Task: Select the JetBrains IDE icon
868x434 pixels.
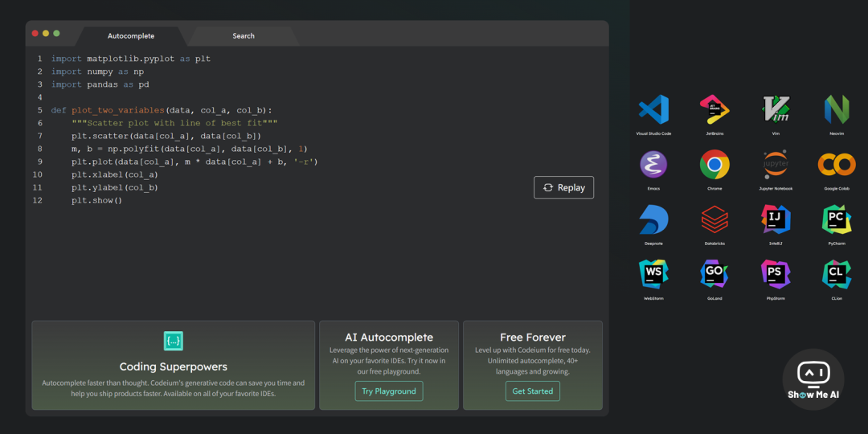Action: pyautogui.click(x=714, y=110)
